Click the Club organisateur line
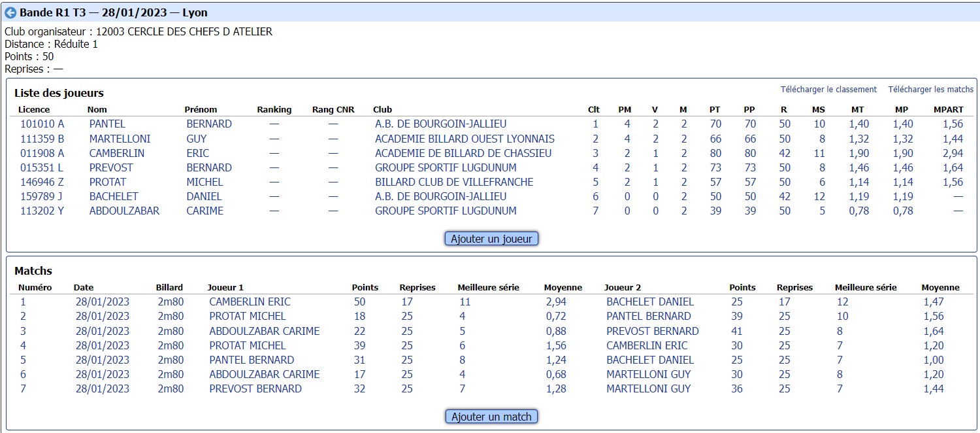The width and height of the screenshot is (980, 433). (139, 31)
